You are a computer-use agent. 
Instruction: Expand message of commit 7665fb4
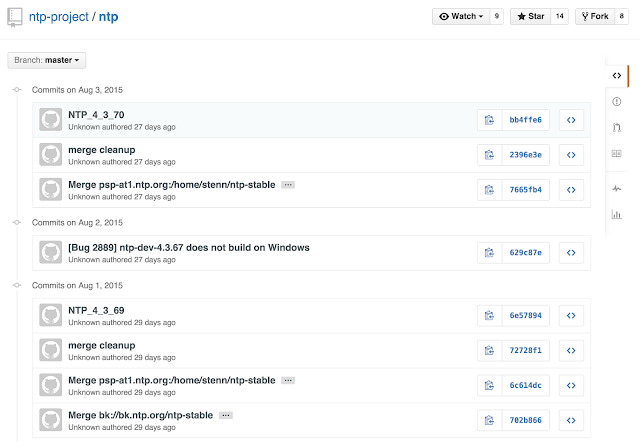point(288,185)
